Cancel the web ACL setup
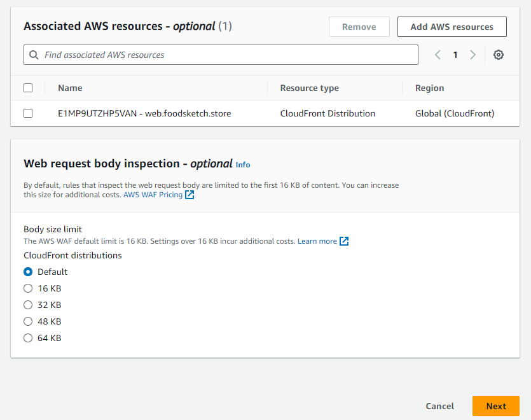Viewport: 531px width, 420px height. pos(439,406)
